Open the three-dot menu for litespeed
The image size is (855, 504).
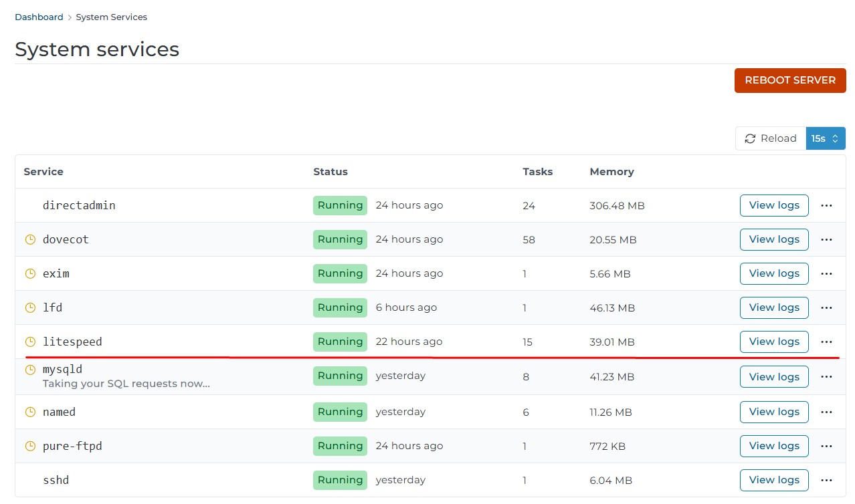tap(826, 342)
